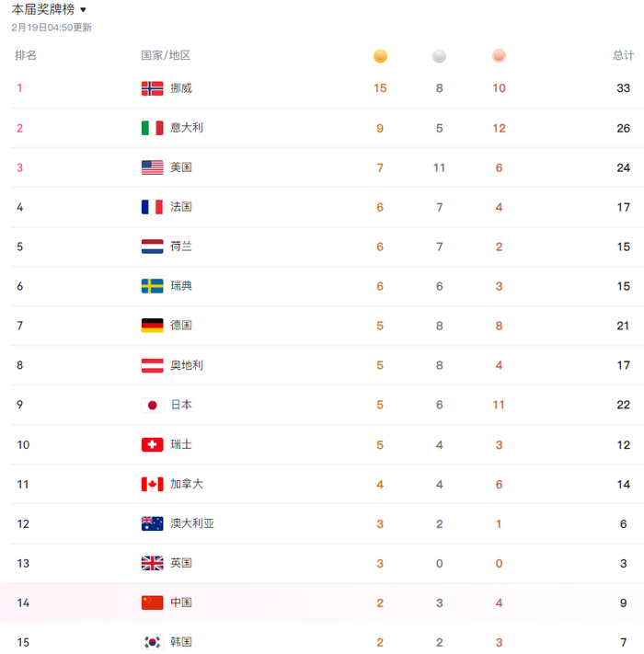Select the 总计 column header
This screenshot has width=644, height=654.
(623, 55)
